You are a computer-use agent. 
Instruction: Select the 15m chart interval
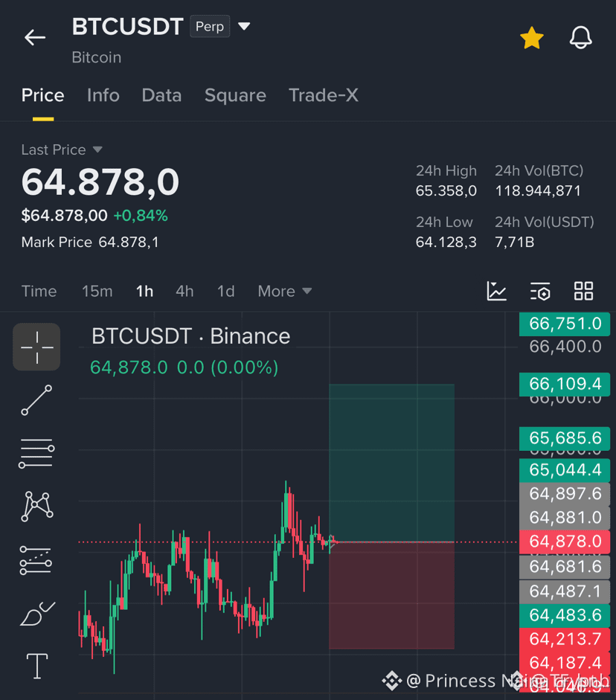(97, 292)
